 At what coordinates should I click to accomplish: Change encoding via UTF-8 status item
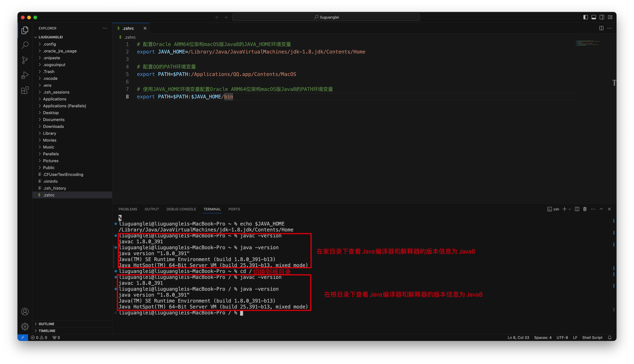[562, 337]
